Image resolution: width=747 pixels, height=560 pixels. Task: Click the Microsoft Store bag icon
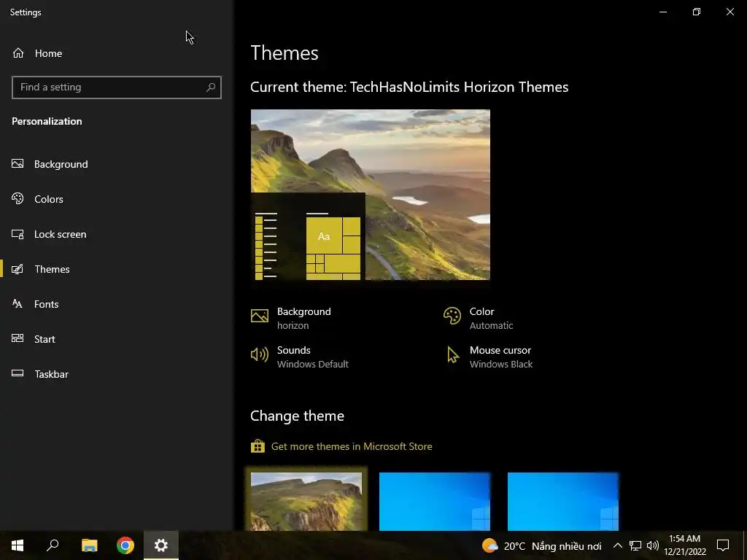click(258, 446)
